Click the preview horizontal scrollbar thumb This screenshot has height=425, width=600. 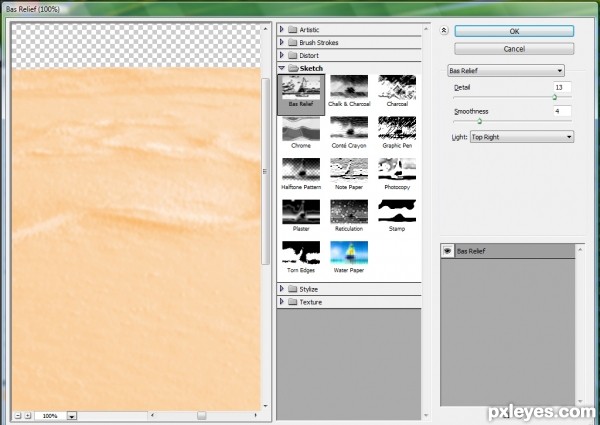tap(201, 415)
